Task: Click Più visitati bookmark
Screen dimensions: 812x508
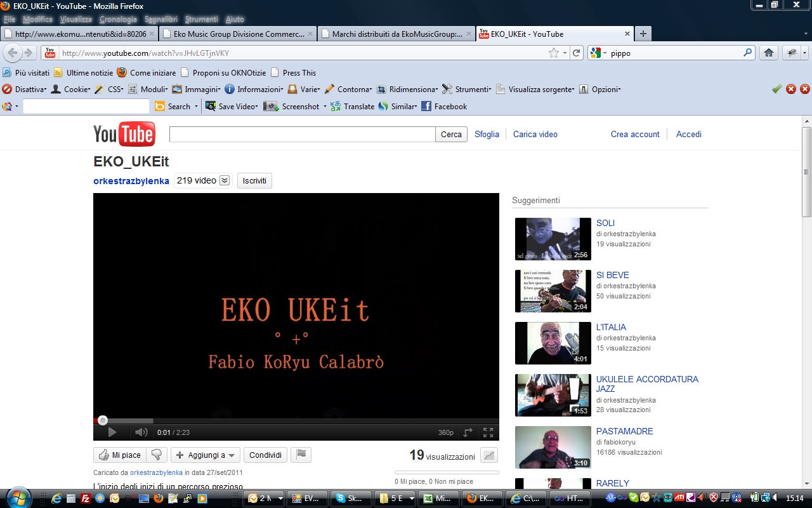Action: (26, 72)
